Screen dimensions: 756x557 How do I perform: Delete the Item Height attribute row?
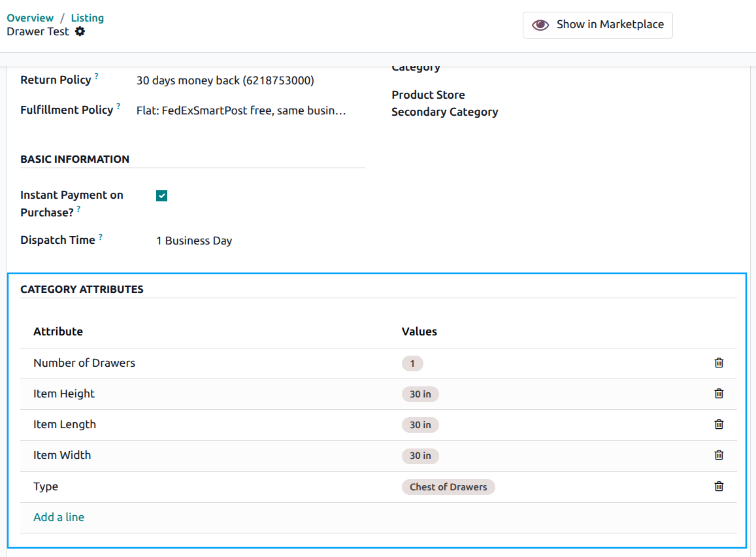(x=718, y=394)
